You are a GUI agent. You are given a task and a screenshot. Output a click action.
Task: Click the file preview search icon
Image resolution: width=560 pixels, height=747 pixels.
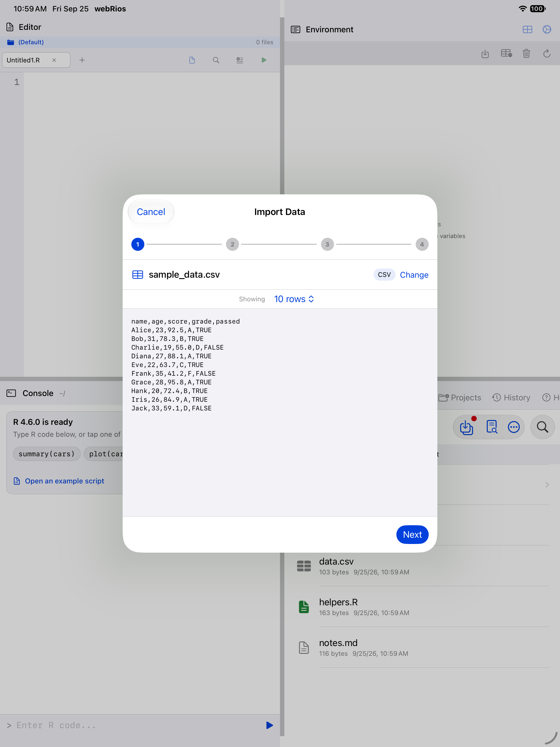491,427
